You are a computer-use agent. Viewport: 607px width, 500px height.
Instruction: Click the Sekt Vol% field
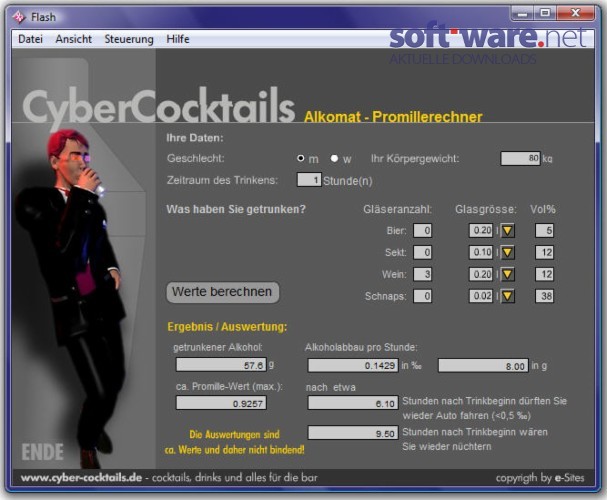point(544,253)
